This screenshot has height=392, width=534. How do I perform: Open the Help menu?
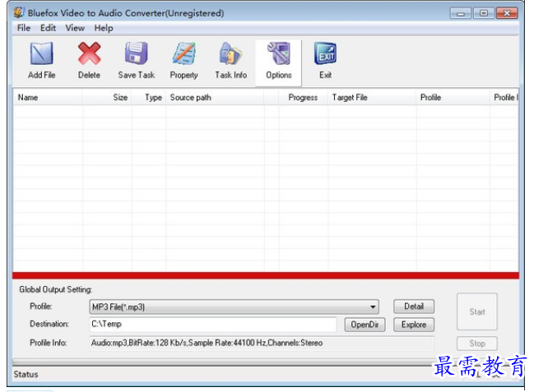(x=104, y=28)
